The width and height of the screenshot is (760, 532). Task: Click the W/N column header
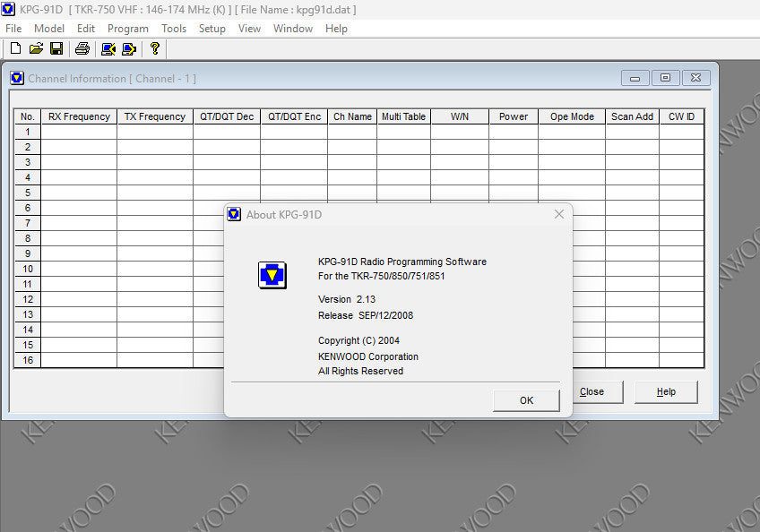[460, 116]
